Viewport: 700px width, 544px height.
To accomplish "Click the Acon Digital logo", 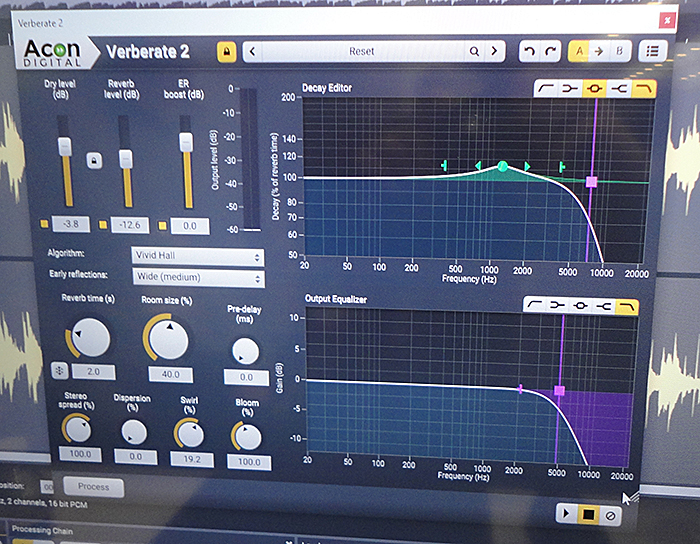I will tap(52, 53).
